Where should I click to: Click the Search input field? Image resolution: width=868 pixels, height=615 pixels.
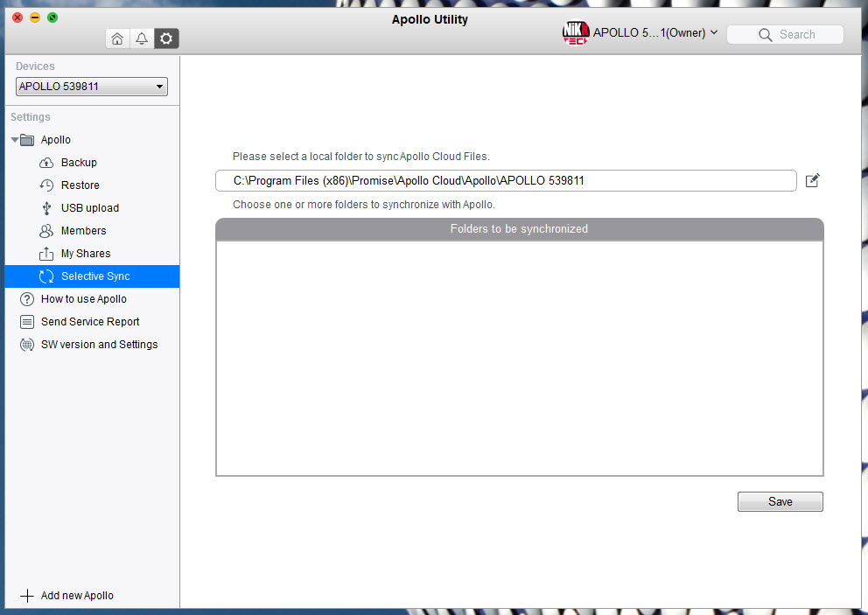(x=785, y=35)
